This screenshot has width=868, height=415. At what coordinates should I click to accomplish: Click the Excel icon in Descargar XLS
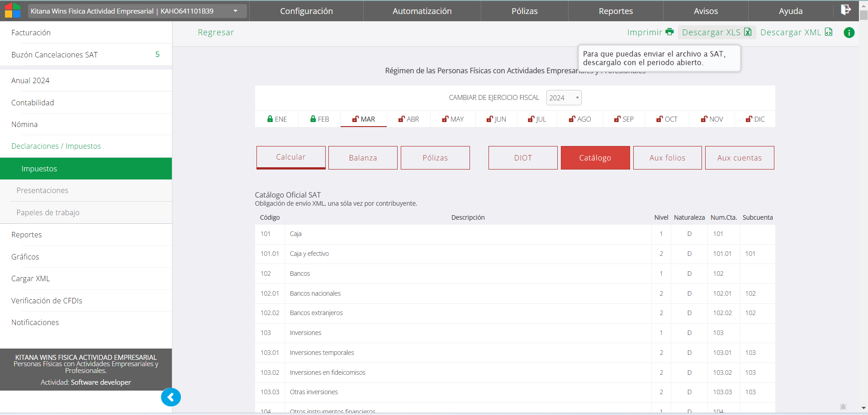tap(748, 32)
